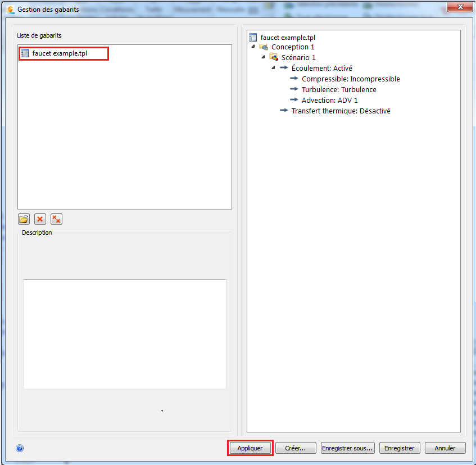Select faucet example.tpl in the template list
The image size is (476, 465).
pyautogui.click(x=60, y=53)
